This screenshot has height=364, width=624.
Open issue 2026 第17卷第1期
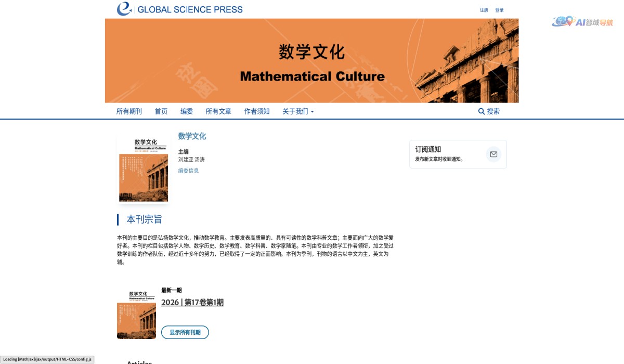pos(192,302)
